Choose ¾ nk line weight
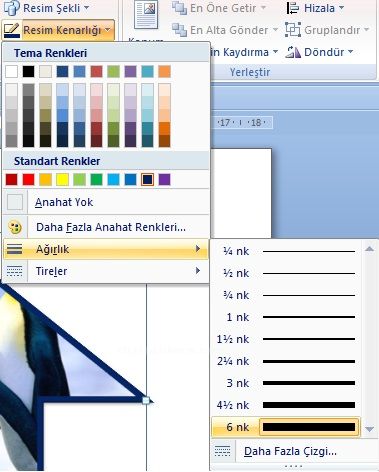Screen dimensions: 379x472 286,295
